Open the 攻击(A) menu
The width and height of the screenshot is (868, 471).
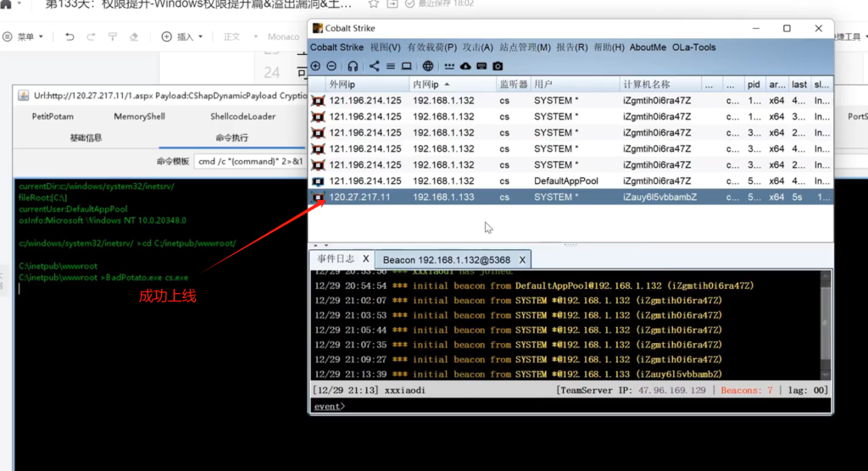pos(478,47)
